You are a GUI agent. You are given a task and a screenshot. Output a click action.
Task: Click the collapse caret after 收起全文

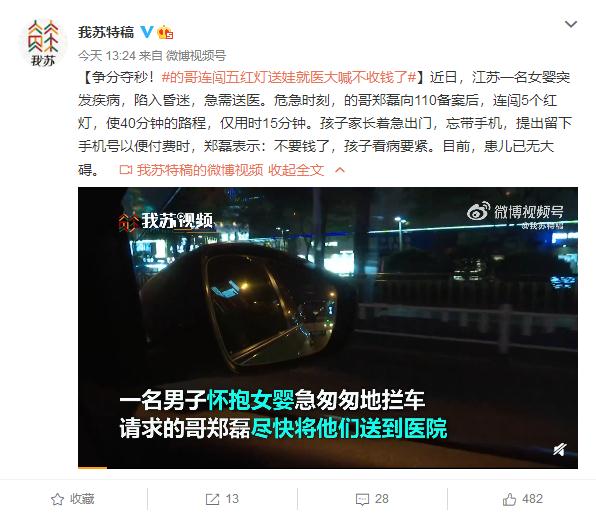point(340,170)
